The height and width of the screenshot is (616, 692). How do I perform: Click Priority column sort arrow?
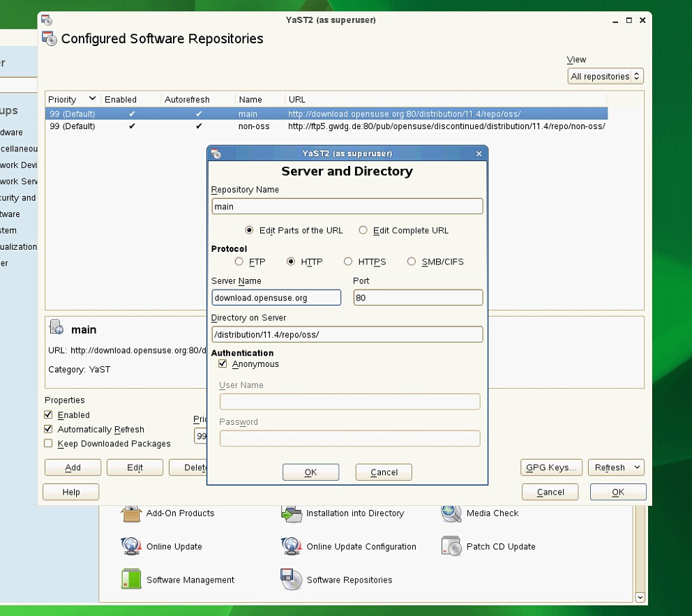tap(92, 98)
